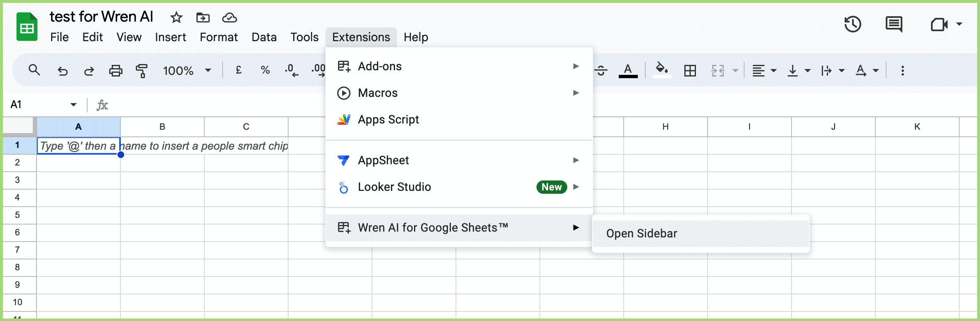Open the more options three-dot menu
The height and width of the screenshot is (321, 980).
pos(902,71)
